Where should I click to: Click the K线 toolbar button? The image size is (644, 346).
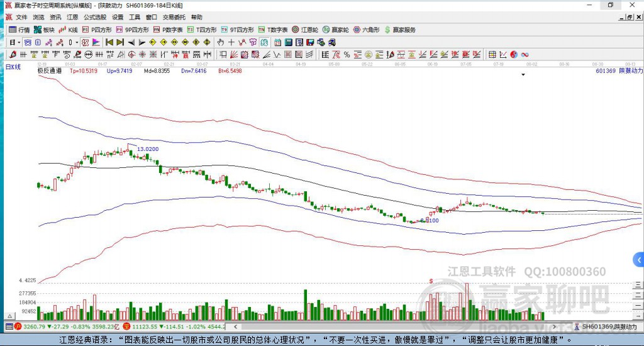(x=69, y=30)
